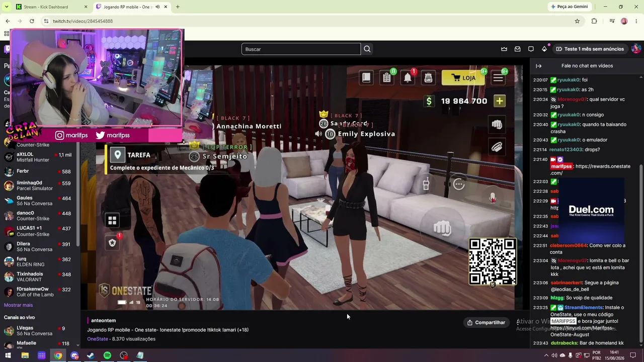Click Teste 1 mês sem anúncios

(590, 49)
